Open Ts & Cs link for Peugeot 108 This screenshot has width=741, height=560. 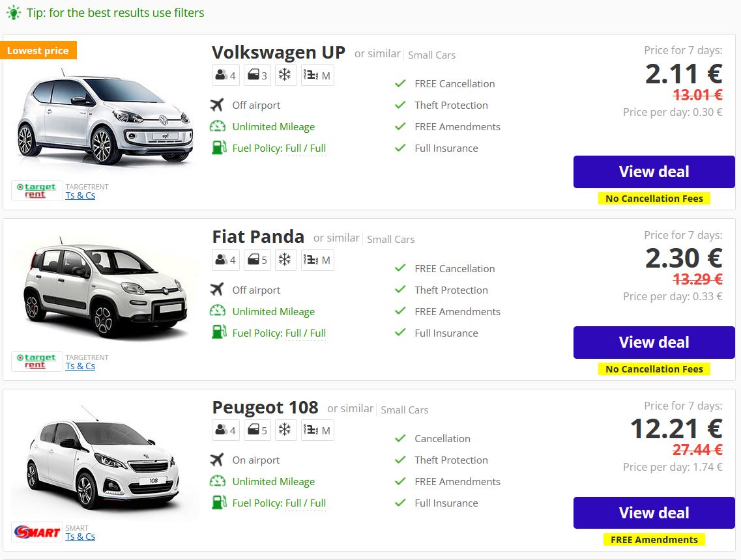tap(80, 537)
